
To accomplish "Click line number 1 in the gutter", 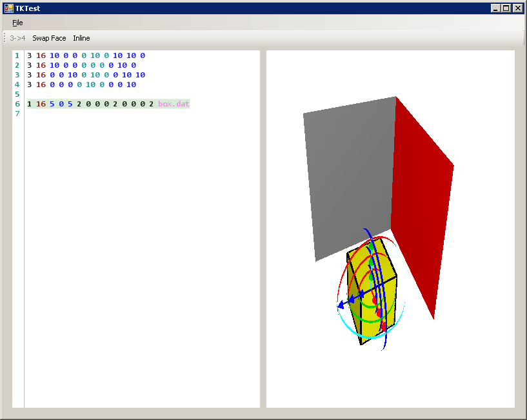I will [17, 55].
